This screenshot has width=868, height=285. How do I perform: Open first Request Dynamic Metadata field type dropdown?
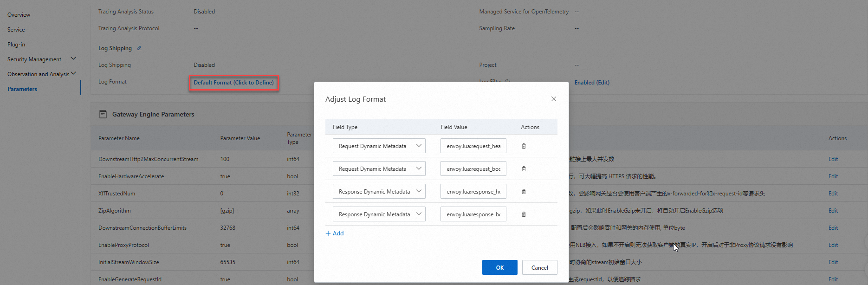379,146
